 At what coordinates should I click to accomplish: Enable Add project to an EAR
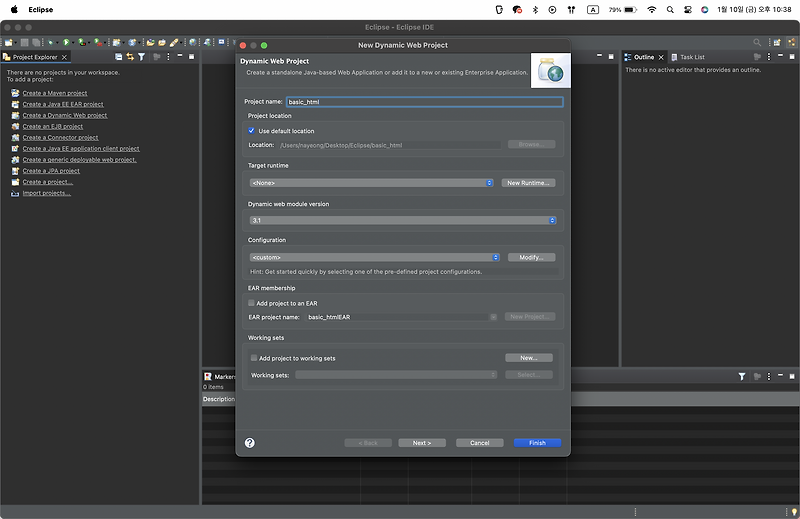[251, 303]
